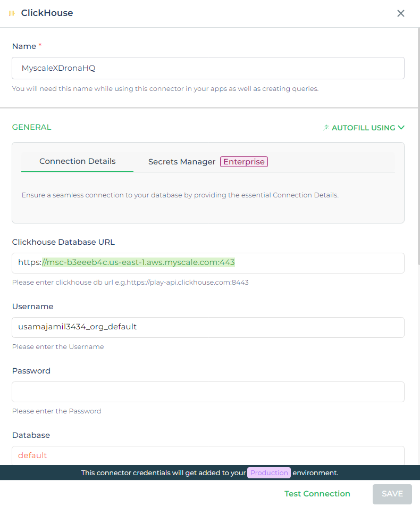The width and height of the screenshot is (420, 506).
Task: Open the Secrets Manager tab
Action: pyautogui.click(x=182, y=162)
